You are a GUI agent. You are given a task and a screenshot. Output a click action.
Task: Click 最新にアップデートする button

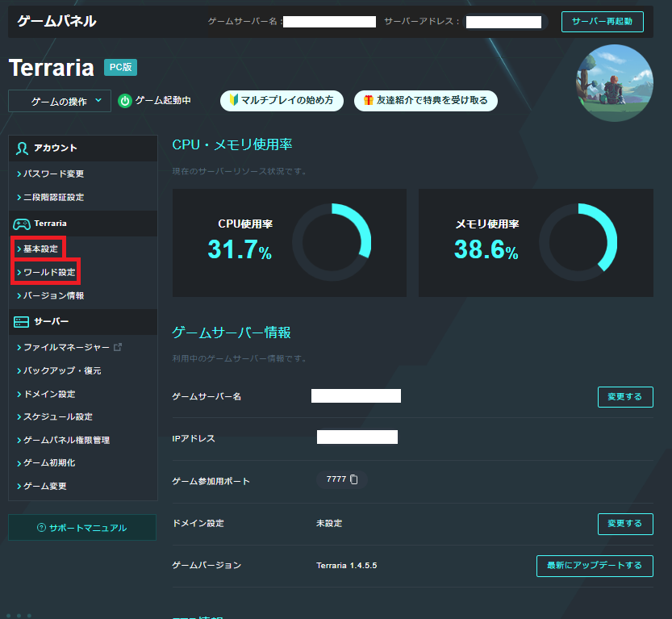point(595,566)
